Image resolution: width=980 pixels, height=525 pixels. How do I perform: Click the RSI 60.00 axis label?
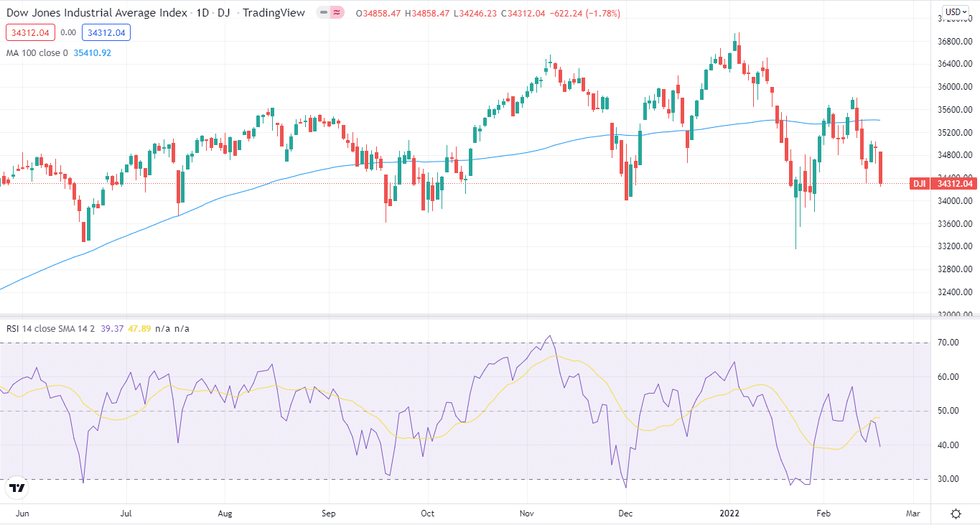tap(949, 377)
